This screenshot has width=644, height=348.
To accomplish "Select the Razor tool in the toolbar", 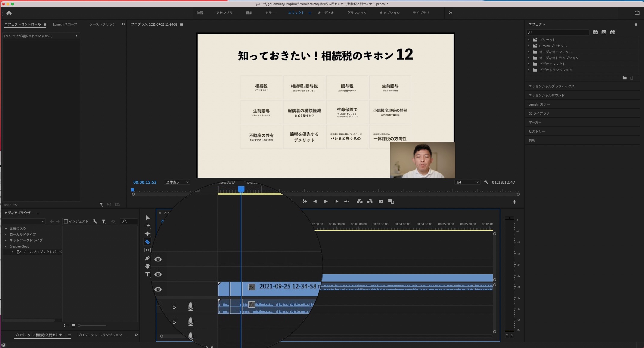I will click(x=147, y=242).
